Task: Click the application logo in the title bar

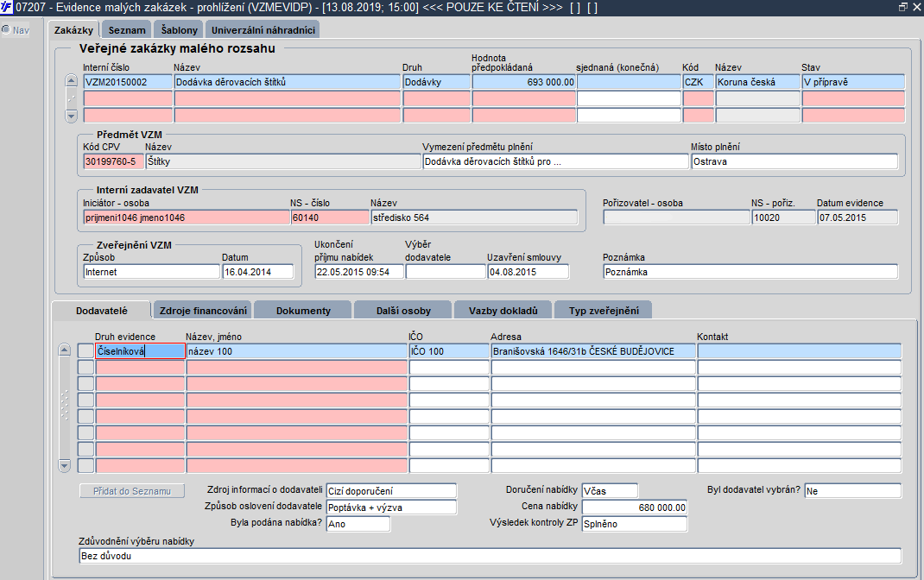Action: (x=7, y=7)
